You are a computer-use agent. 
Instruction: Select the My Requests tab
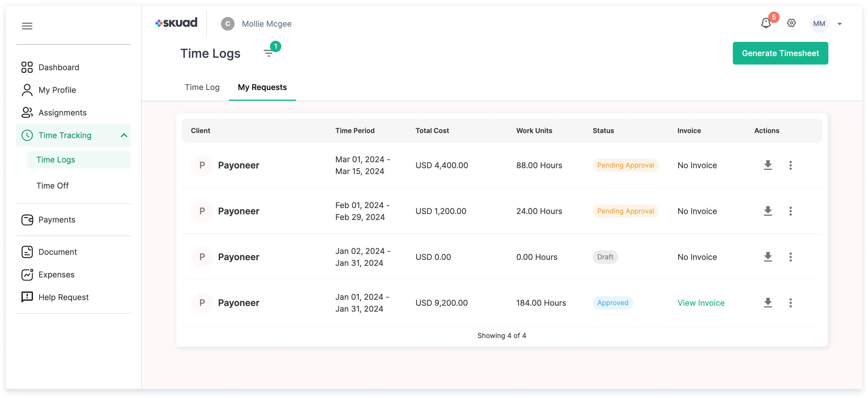(262, 87)
